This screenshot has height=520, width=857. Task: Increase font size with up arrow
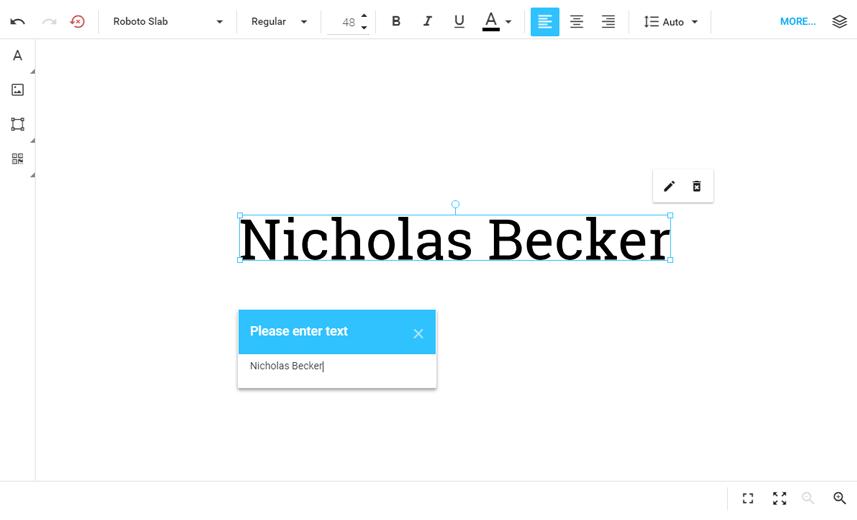click(364, 16)
